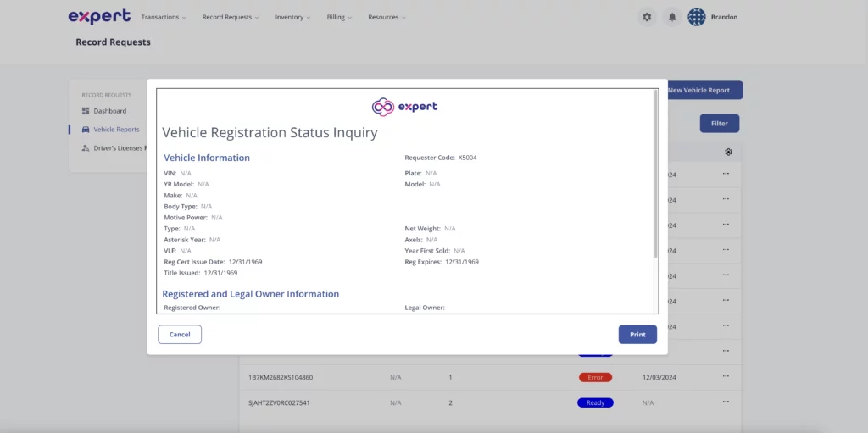Viewport: 868px width, 433px height.
Task: Click the New Vehicle Report button
Action: [x=704, y=91]
